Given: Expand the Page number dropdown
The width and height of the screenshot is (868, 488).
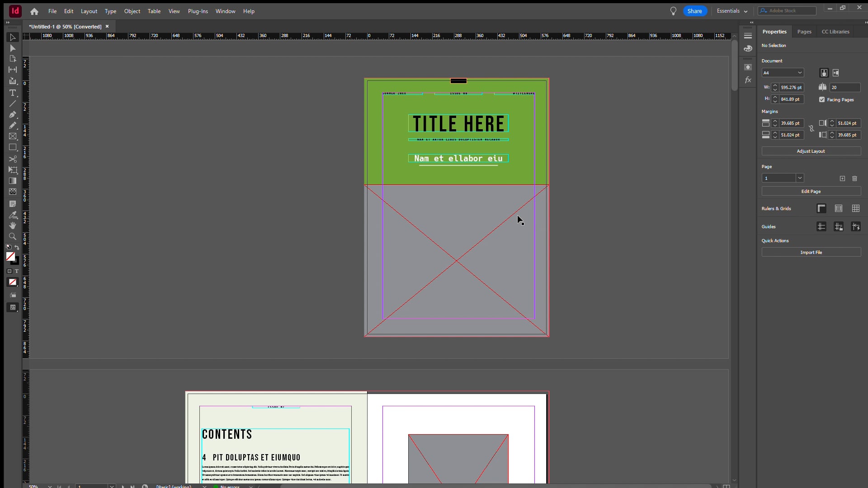Looking at the screenshot, I should tap(799, 178).
